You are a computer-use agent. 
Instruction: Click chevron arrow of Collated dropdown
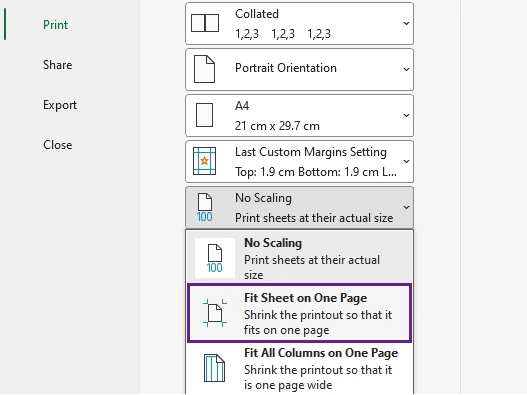pyautogui.click(x=406, y=24)
